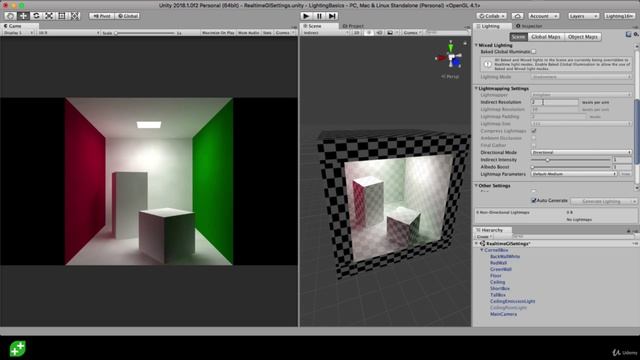
Task: Open the Lighting window settings gear icon
Action: point(637,35)
